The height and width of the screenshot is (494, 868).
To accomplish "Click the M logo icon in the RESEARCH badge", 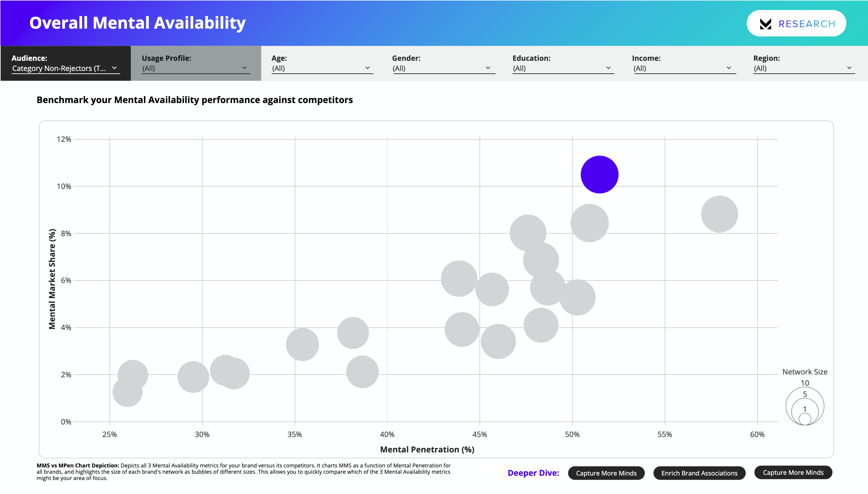I will [x=765, y=23].
